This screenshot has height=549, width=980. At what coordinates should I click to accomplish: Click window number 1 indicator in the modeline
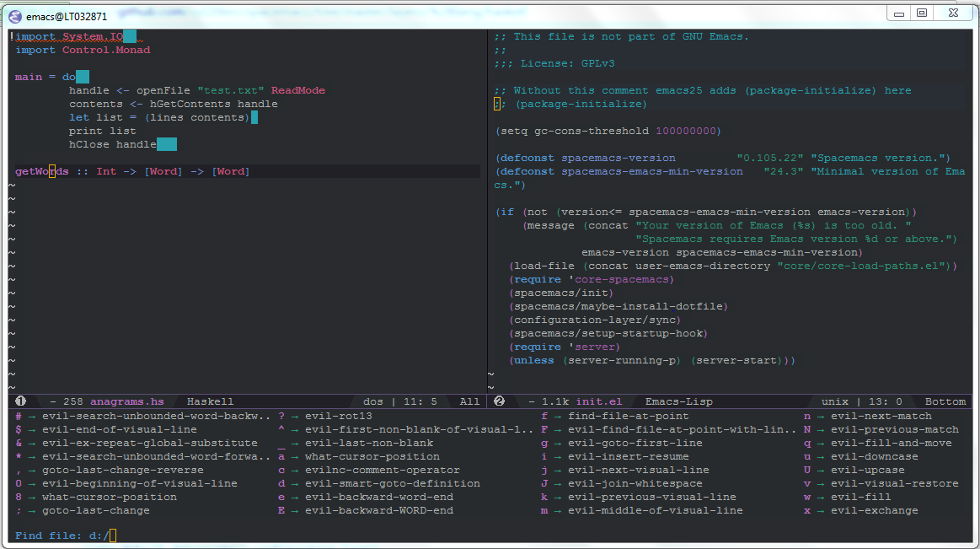coord(20,401)
